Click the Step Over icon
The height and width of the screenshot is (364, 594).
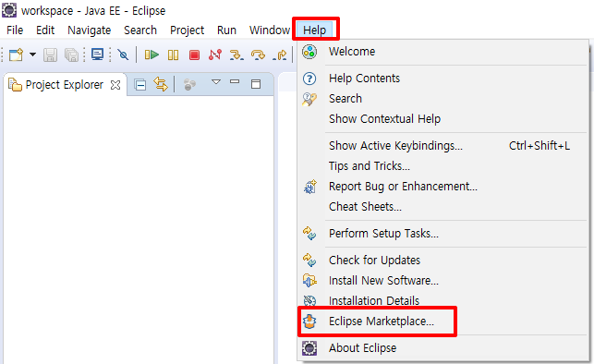pos(258,55)
